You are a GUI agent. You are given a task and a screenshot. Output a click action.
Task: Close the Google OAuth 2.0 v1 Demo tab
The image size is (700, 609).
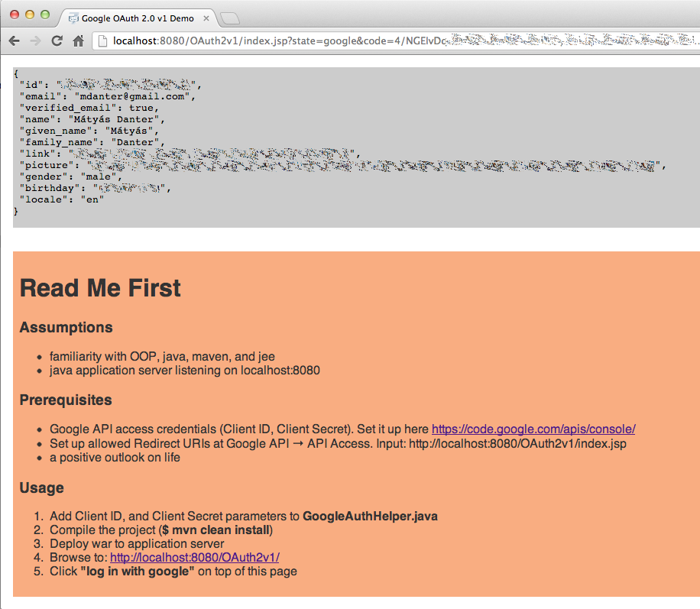point(206,18)
